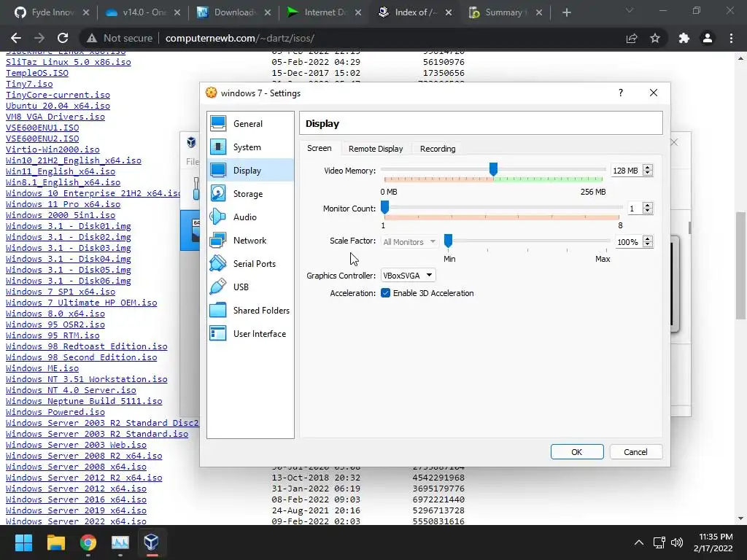This screenshot has height=560, width=747.
Task: Open the Network settings category
Action: (x=250, y=241)
